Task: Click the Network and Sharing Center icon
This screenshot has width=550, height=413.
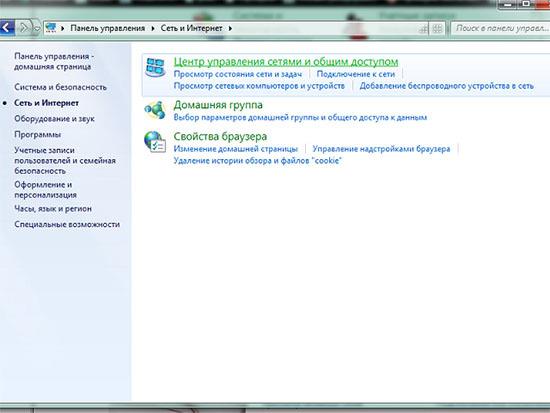Action: [155, 68]
